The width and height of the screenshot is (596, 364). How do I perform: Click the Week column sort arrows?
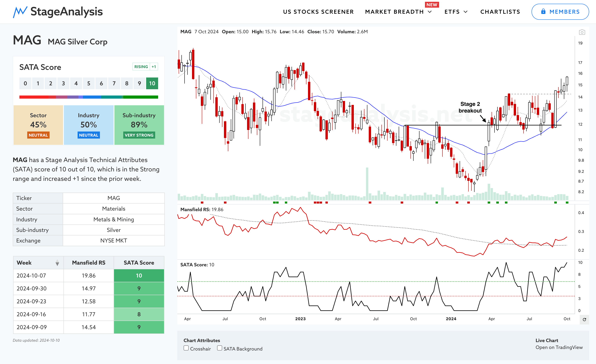(57, 263)
